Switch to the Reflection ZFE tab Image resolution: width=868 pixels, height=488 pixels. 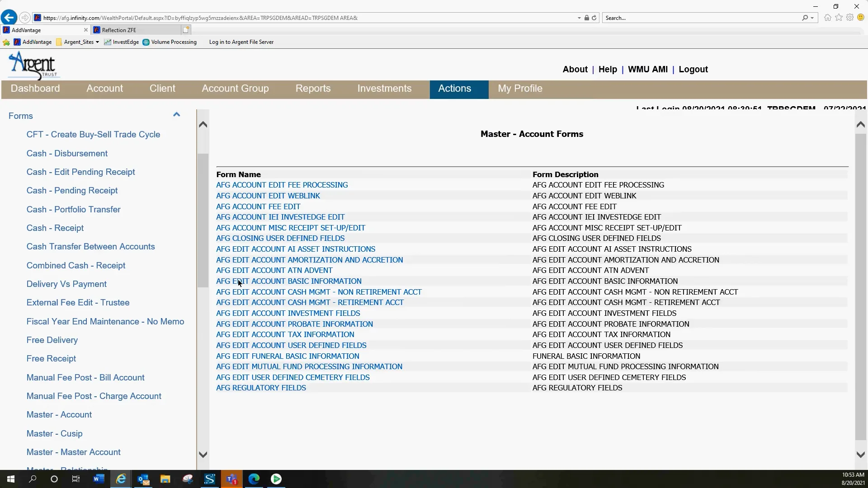[x=119, y=29]
